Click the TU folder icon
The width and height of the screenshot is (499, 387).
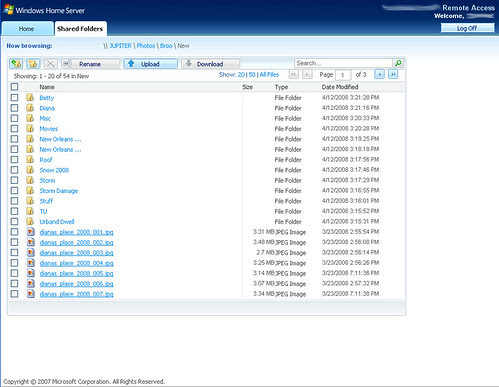pos(30,211)
